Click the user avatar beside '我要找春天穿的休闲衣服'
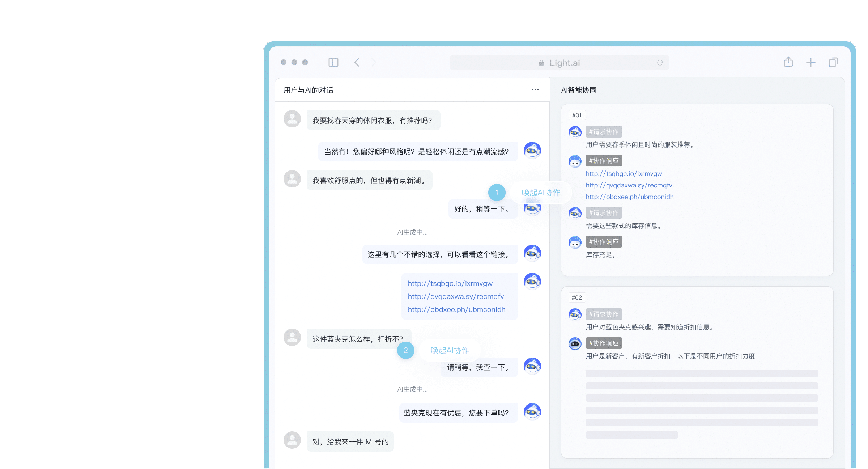The height and width of the screenshot is (469, 868). 292,119
